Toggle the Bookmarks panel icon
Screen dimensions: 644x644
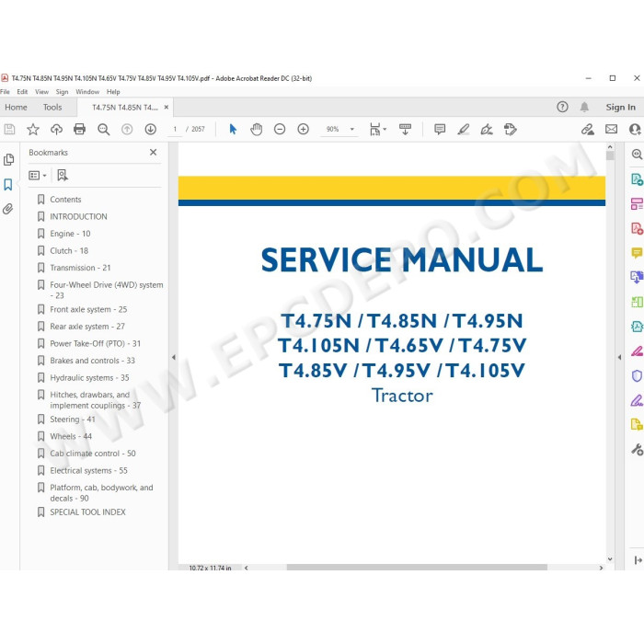coord(8,184)
